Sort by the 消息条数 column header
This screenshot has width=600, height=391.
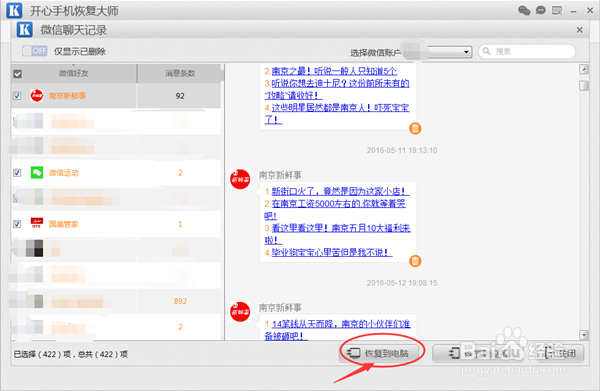click(180, 73)
